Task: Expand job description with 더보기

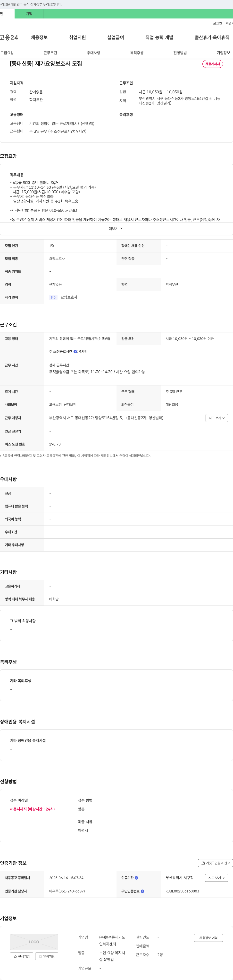Action: (116, 229)
